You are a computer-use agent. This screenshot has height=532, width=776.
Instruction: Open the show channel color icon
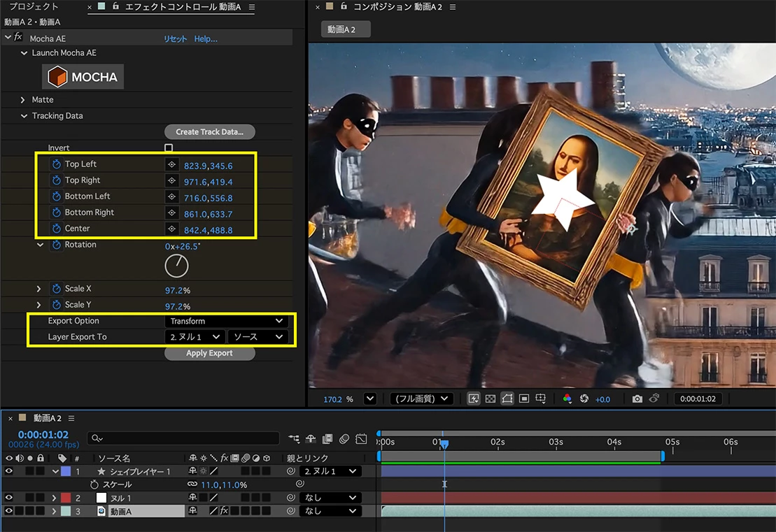[567, 398]
